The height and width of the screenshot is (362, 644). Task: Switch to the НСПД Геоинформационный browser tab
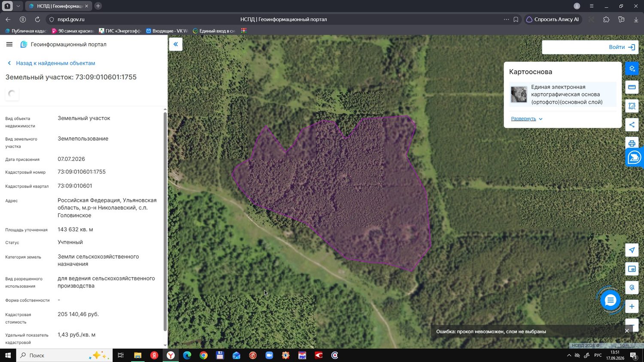(58, 6)
